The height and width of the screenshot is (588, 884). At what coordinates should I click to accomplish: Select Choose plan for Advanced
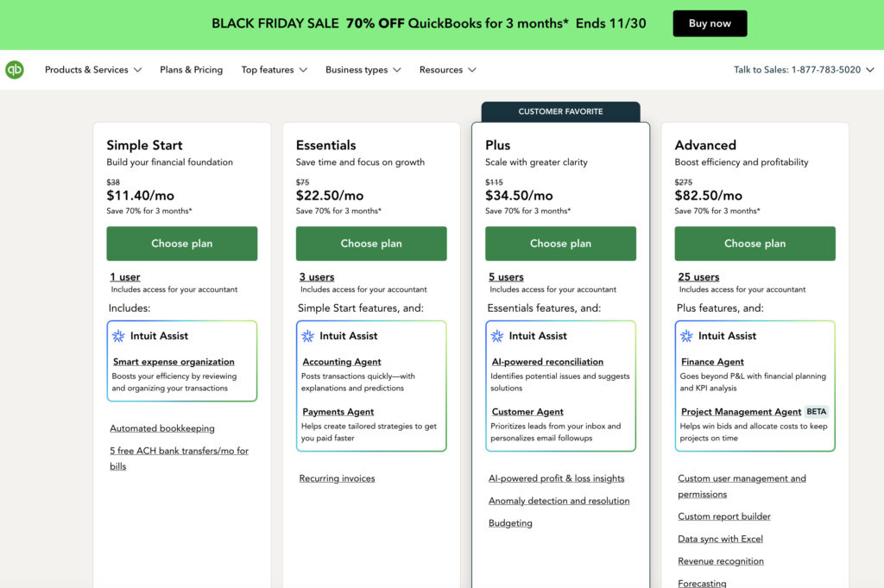tap(755, 243)
